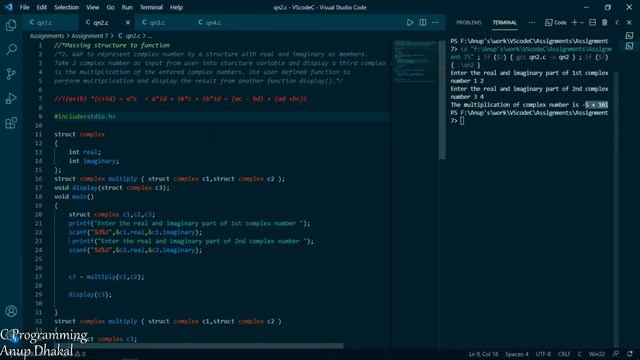
Task: Close the terminal panel
Action: [x=629, y=22]
